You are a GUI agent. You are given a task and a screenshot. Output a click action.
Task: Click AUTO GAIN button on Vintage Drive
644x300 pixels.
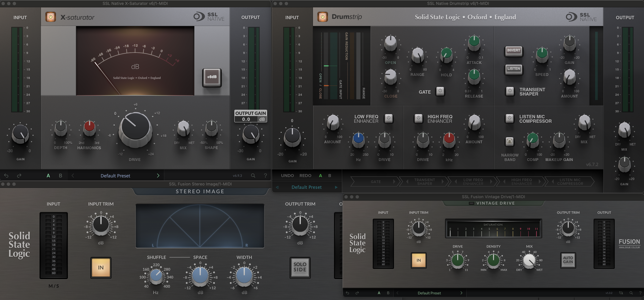[x=568, y=260]
